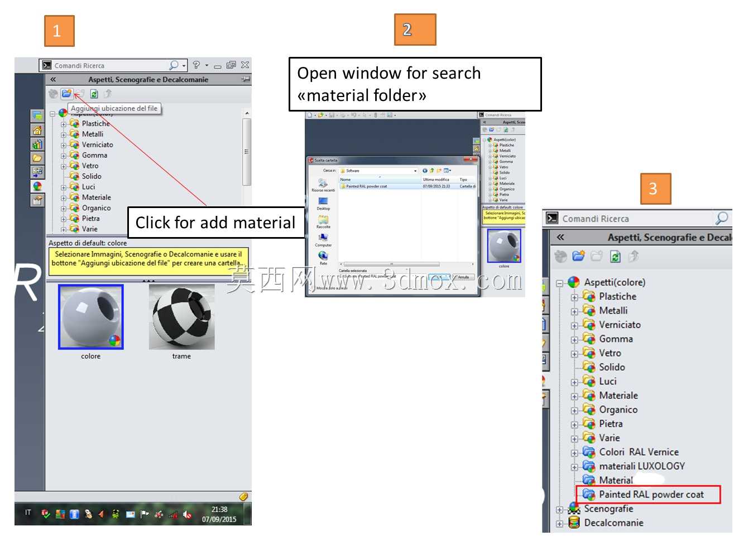The image size is (748, 560).
Task: Collapse the task pane with the « icon in screenshot 1
Action: coord(53,80)
